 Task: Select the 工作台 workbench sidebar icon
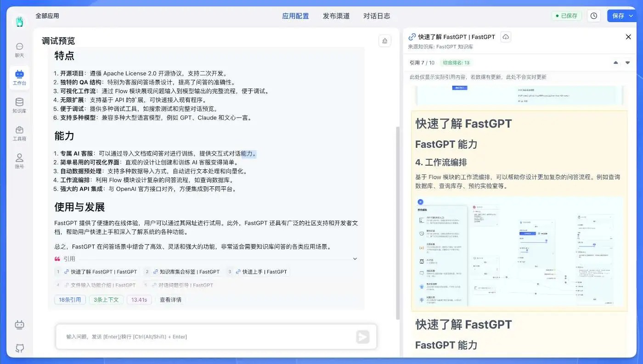(x=19, y=77)
